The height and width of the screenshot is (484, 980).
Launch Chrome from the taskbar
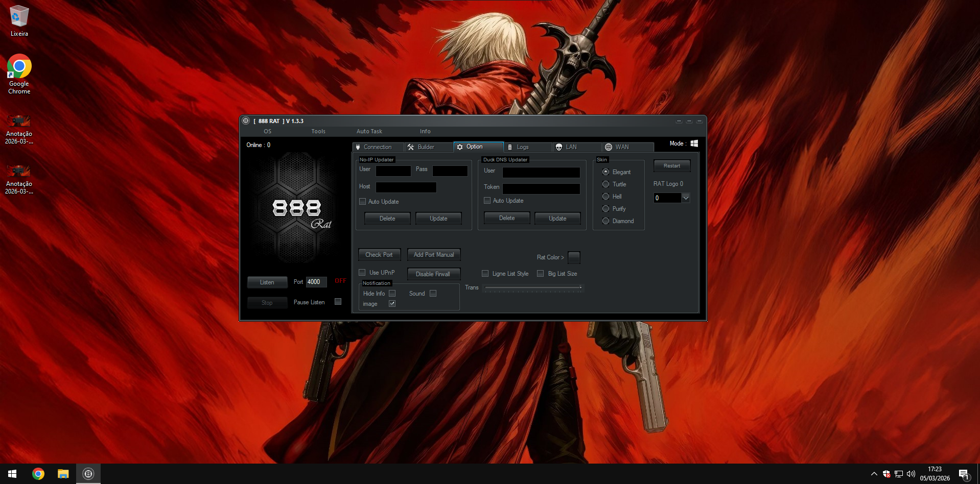38,474
